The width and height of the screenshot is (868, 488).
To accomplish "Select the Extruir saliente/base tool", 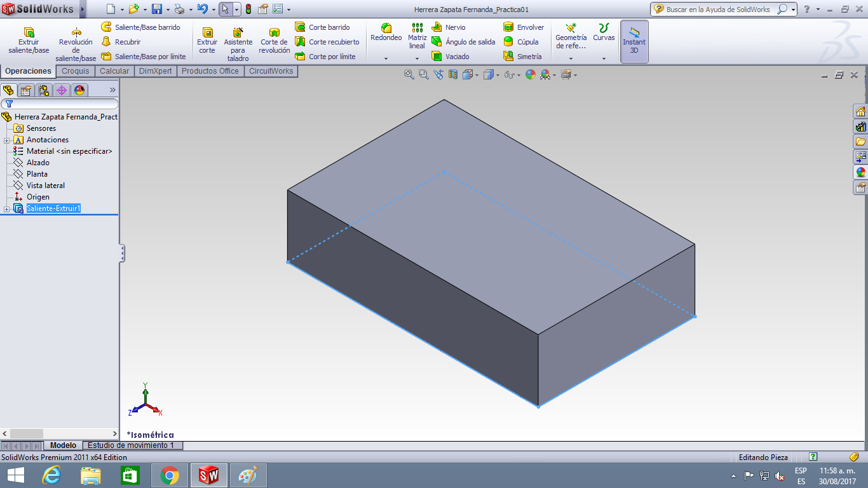I will (27, 41).
